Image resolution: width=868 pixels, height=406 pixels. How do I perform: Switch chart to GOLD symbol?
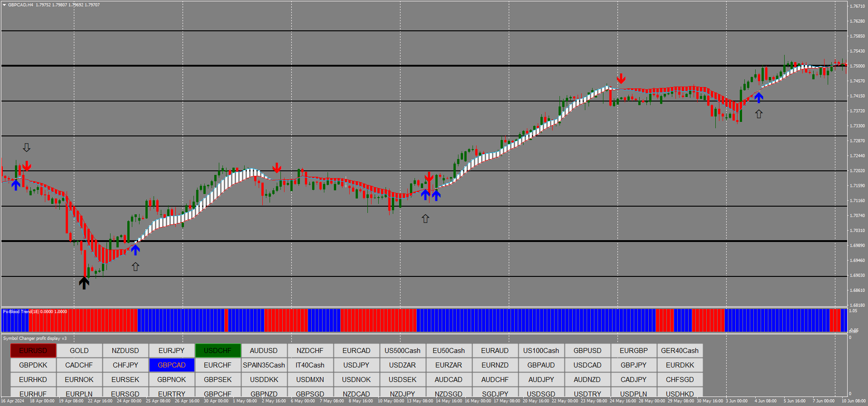tap(79, 351)
